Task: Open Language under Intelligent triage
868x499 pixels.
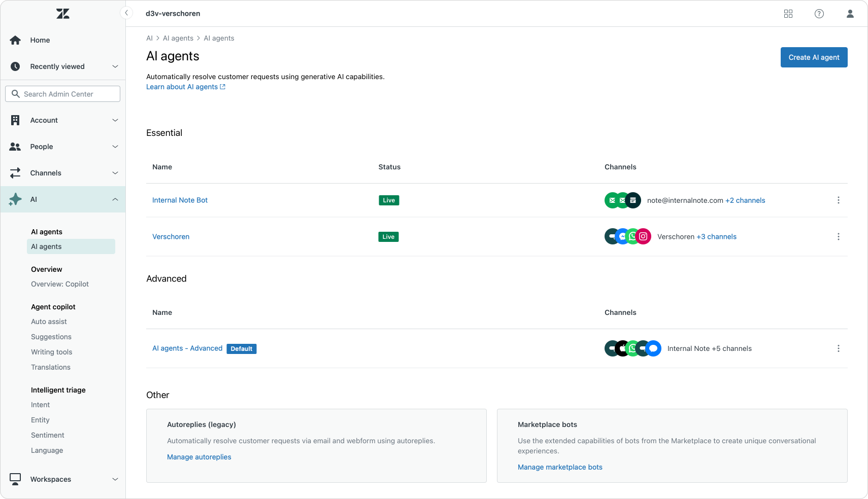Action: 47,450
